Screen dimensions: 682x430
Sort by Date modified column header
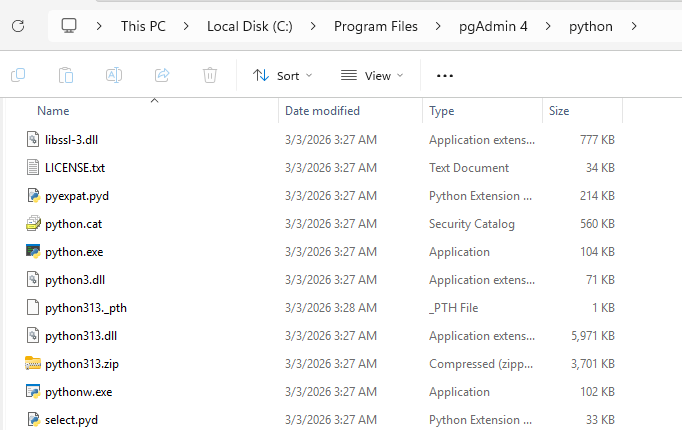point(322,111)
